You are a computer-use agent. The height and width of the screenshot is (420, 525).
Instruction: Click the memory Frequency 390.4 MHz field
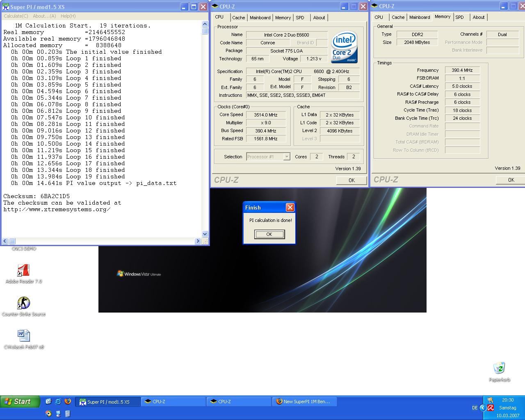tap(462, 70)
